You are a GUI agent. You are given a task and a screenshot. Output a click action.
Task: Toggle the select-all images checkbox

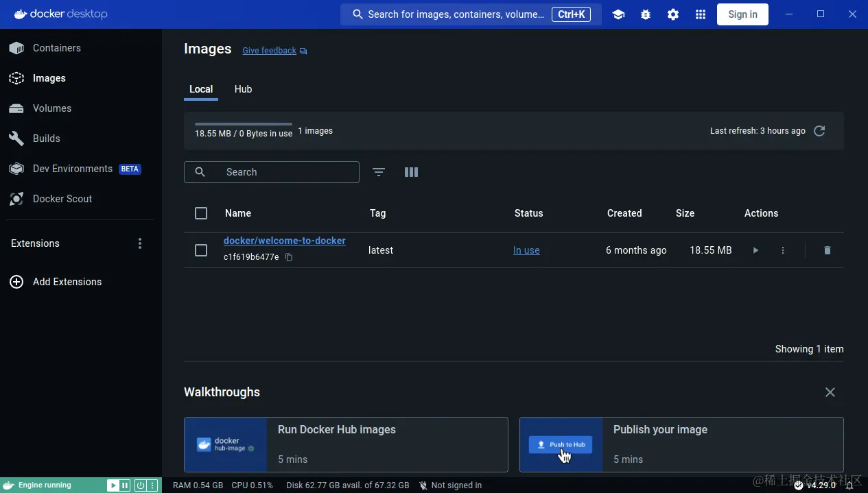[201, 213]
